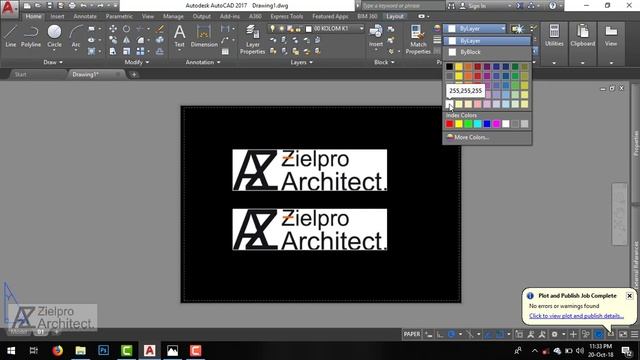
Task: Expand the Block panel
Action: coord(384,62)
